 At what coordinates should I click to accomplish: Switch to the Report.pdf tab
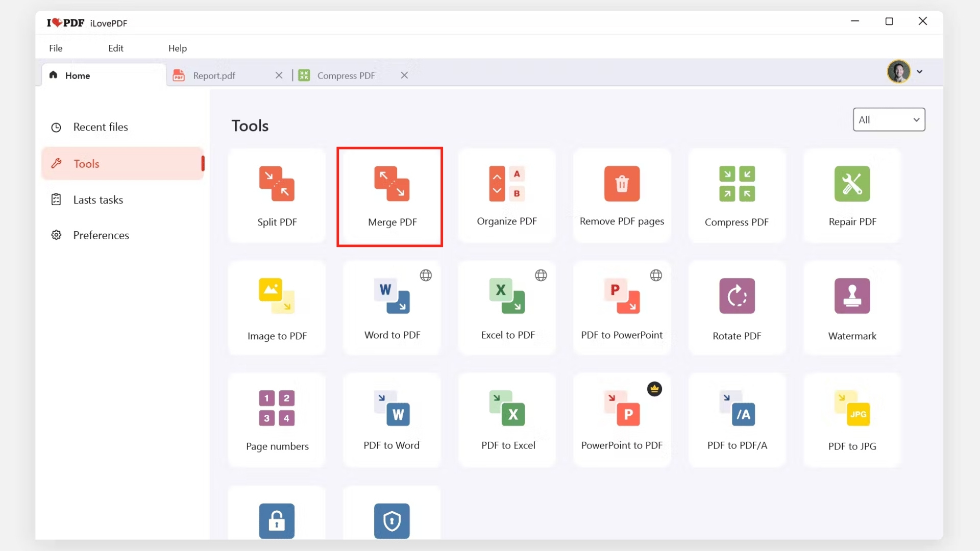point(214,76)
